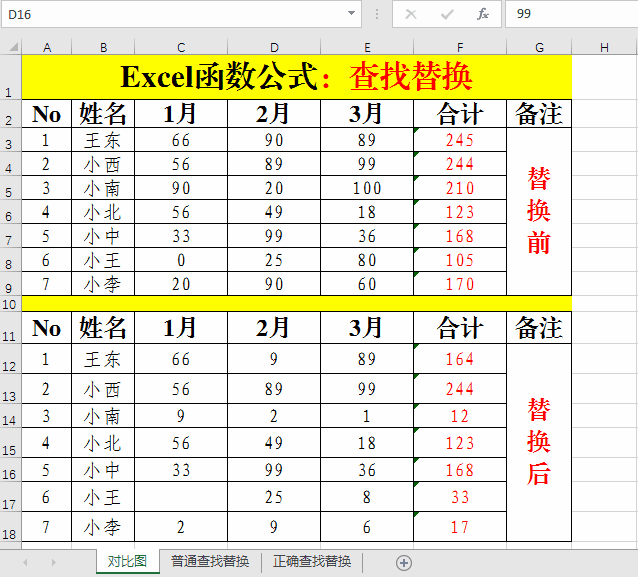
Task: Click the 合计 header in row 2
Action: point(460,114)
